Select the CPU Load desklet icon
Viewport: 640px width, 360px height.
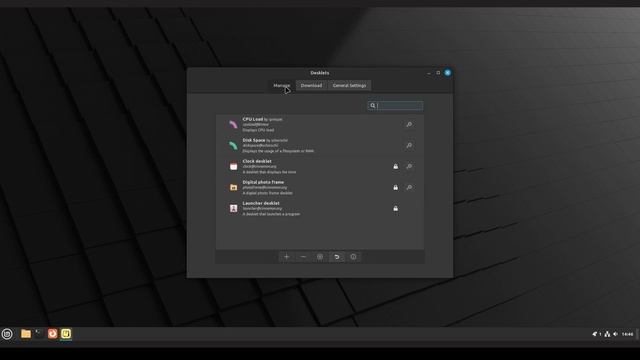pos(233,124)
